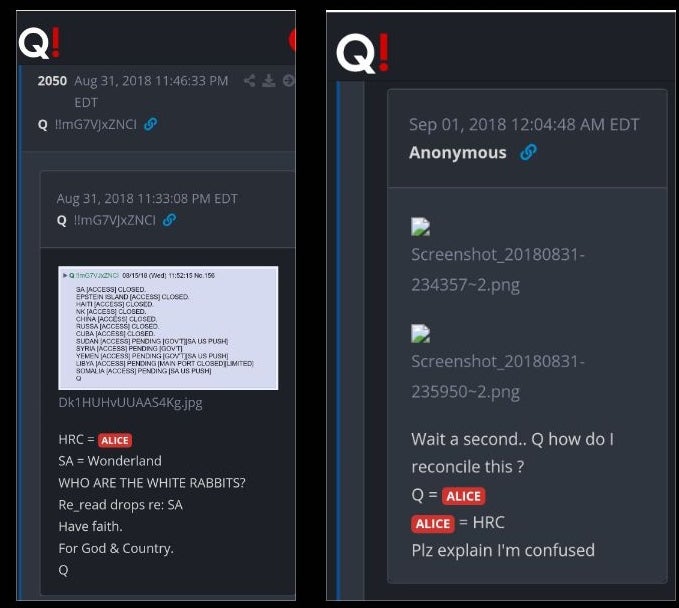Image resolution: width=679 pixels, height=608 pixels.
Task: Click the red ALICE tag before = HRC
Action: click(433, 524)
